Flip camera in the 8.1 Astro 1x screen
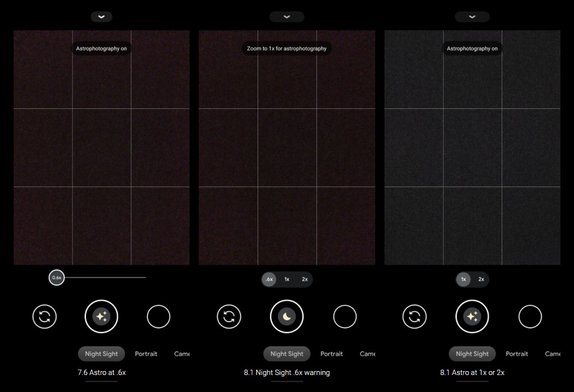Screen dimensions: 574x392 [x=415, y=317]
